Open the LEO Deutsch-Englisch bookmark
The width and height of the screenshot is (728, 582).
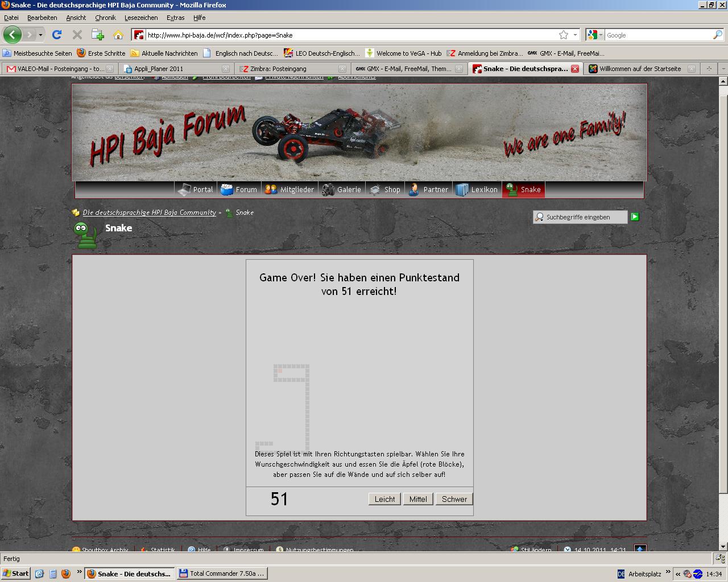tap(321, 53)
